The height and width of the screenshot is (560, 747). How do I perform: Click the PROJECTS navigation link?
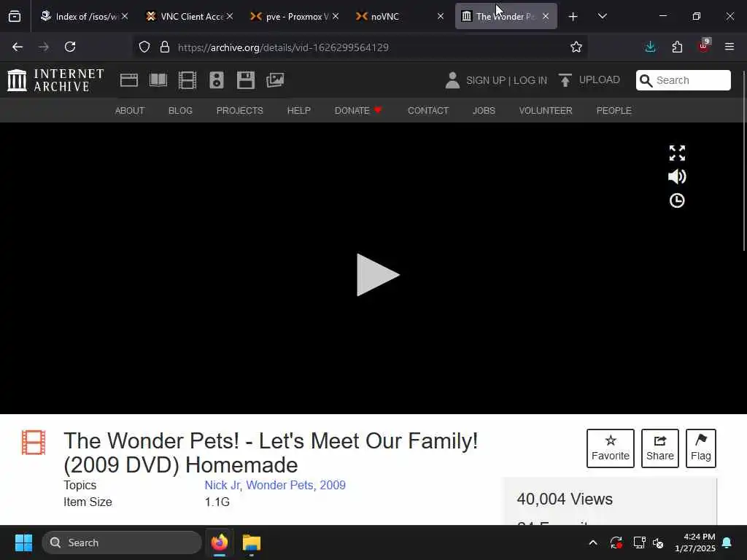tap(239, 111)
